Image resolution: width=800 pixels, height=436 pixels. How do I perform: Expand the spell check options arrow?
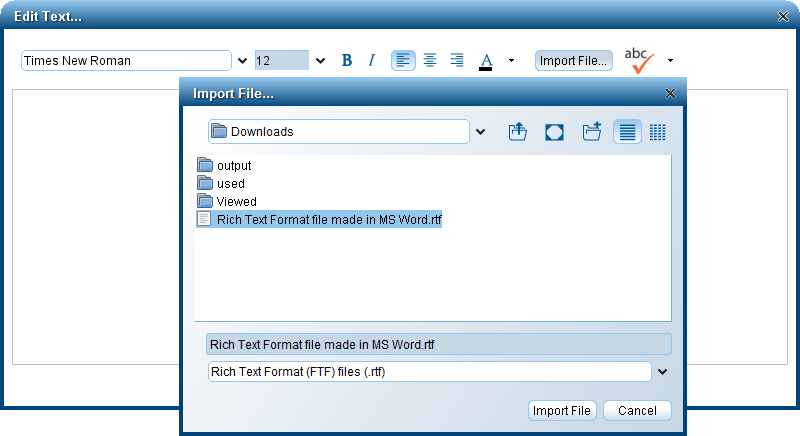pyautogui.click(x=670, y=60)
